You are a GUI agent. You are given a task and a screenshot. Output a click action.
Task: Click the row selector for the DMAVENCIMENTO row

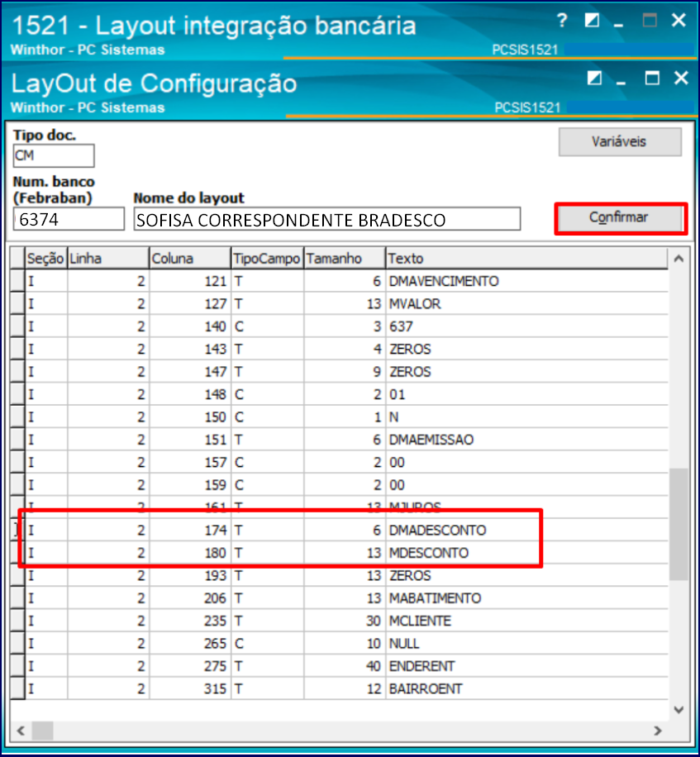[18, 281]
